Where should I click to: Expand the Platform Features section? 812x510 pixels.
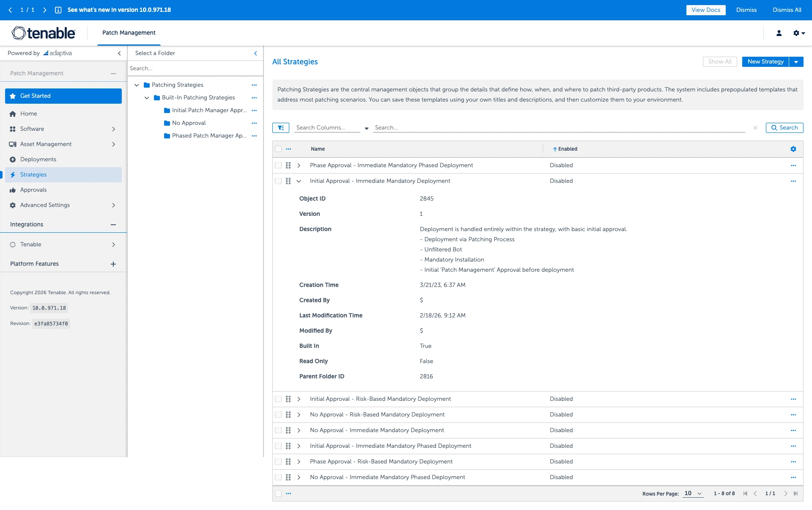(x=113, y=264)
